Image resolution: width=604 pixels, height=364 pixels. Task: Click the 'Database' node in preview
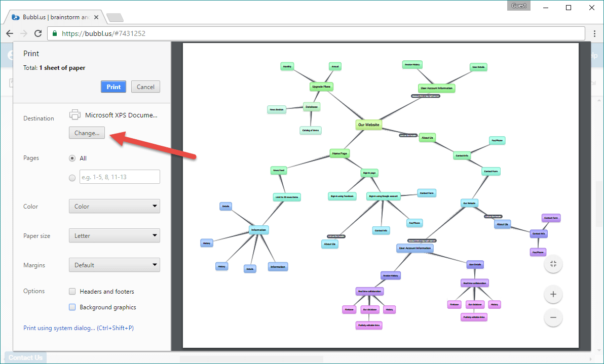[x=312, y=107]
